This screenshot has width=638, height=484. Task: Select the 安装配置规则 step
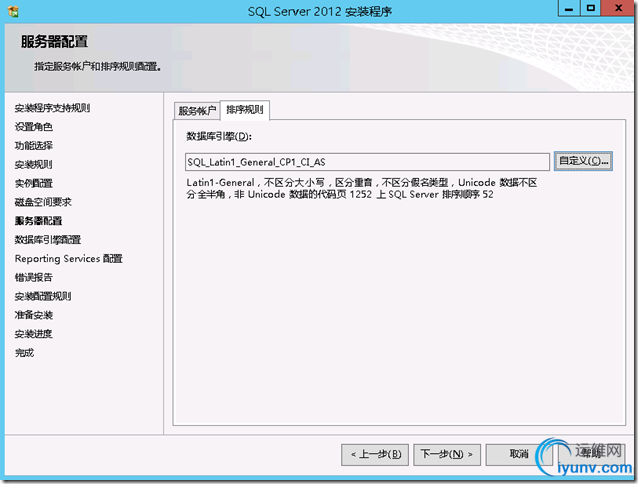tap(43, 296)
